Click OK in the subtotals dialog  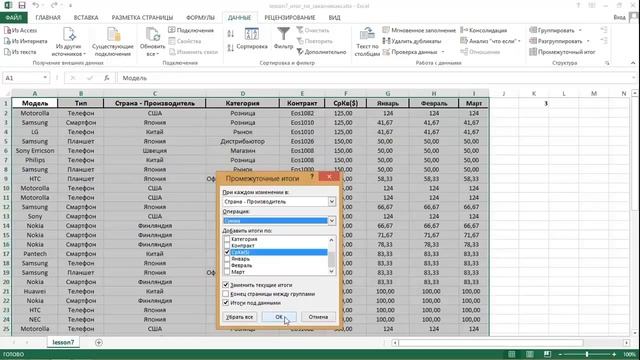pyautogui.click(x=279, y=317)
